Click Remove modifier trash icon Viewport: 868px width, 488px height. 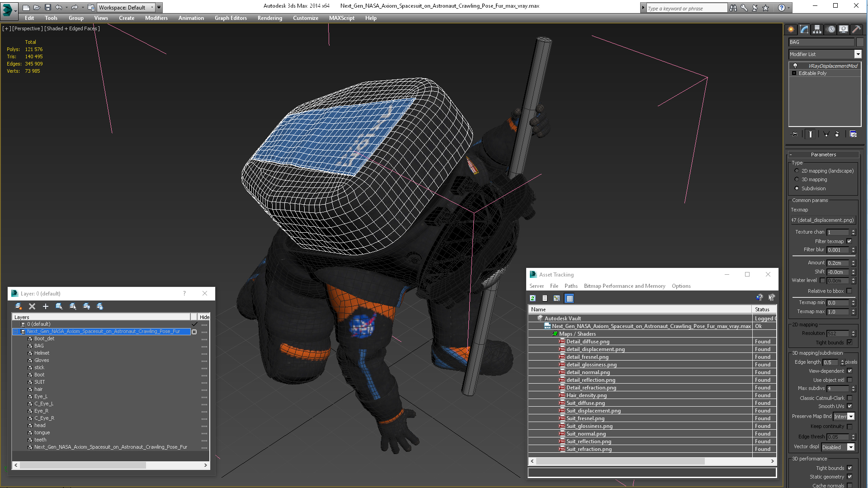click(x=837, y=134)
